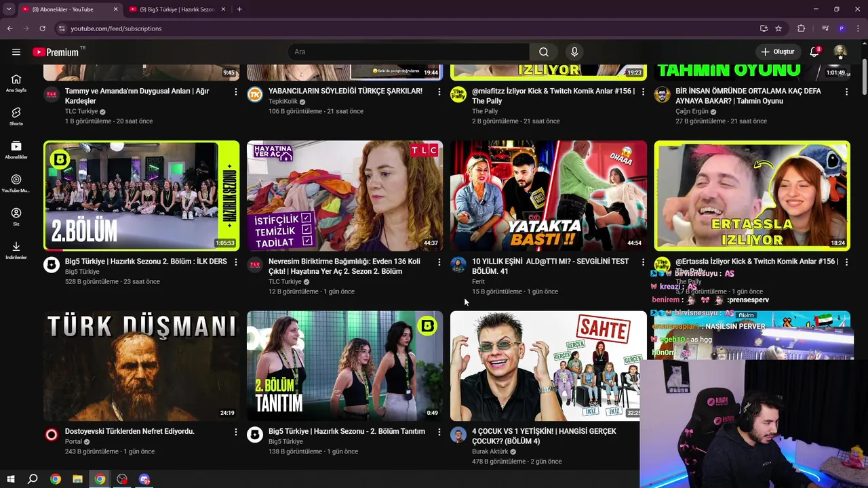868x488 pixels.
Task: Click the Ara search input field
Action: coord(409,52)
